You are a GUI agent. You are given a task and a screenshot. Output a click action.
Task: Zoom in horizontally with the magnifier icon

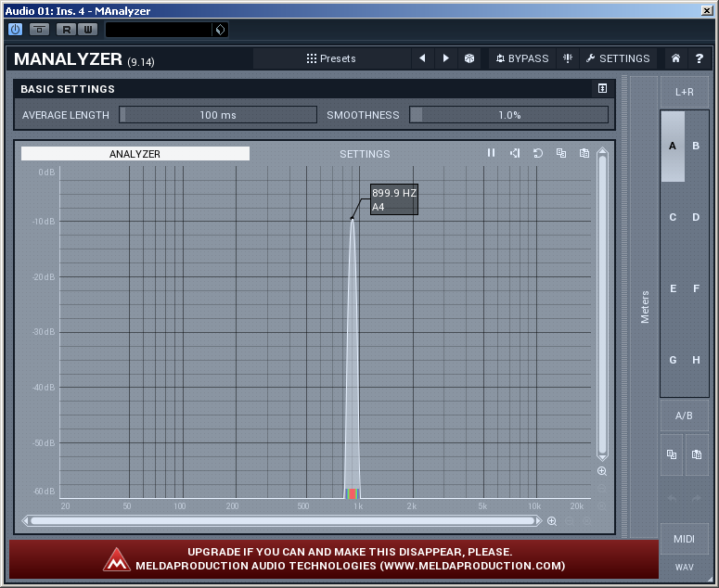point(552,521)
